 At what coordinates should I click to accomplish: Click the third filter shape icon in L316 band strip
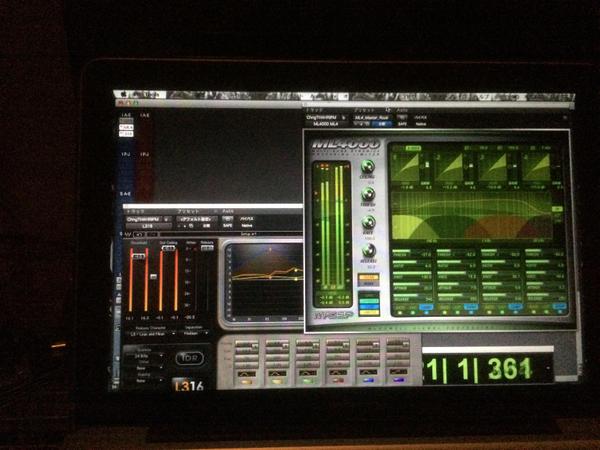coord(307,372)
